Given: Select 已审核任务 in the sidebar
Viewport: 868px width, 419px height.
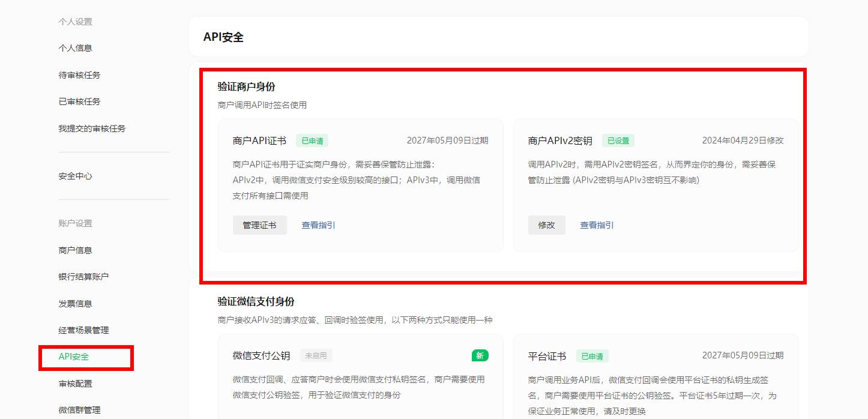Looking at the screenshot, I should [x=79, y=101].
